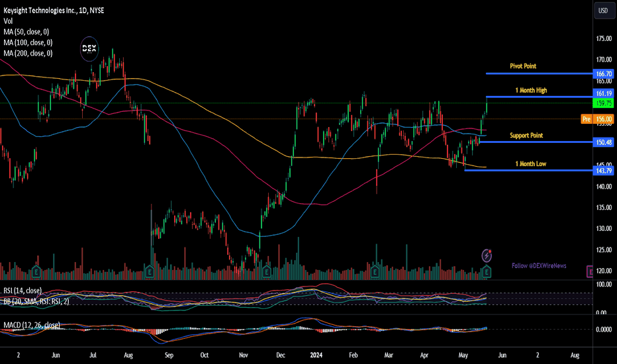Viewport: 617px width, 364px height.
Task: Click the 161.19 price label
Action: 604,94
